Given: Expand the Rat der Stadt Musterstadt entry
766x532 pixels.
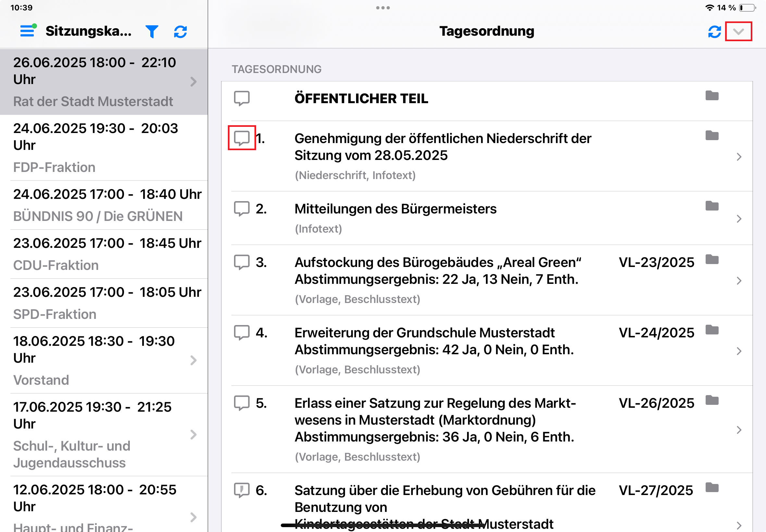Looking at the screenshot, I should pyautogui.click(x=194, y=81).
